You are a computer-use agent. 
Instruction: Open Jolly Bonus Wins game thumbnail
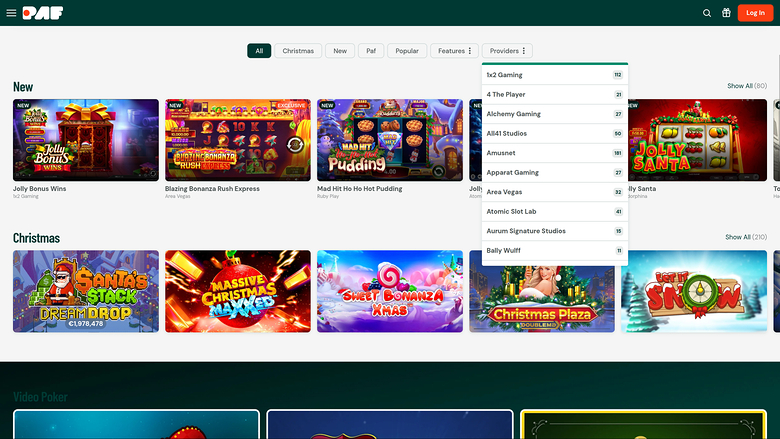[86, 140]
